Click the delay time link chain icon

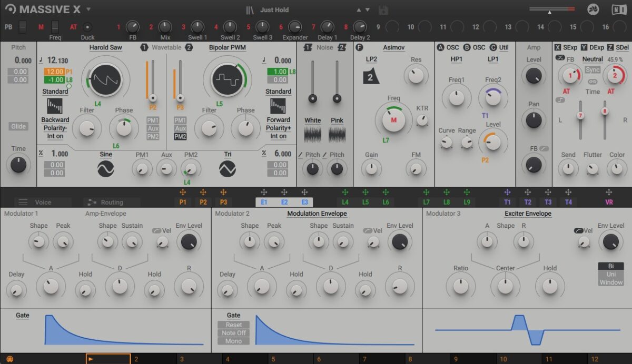(592, 82)
